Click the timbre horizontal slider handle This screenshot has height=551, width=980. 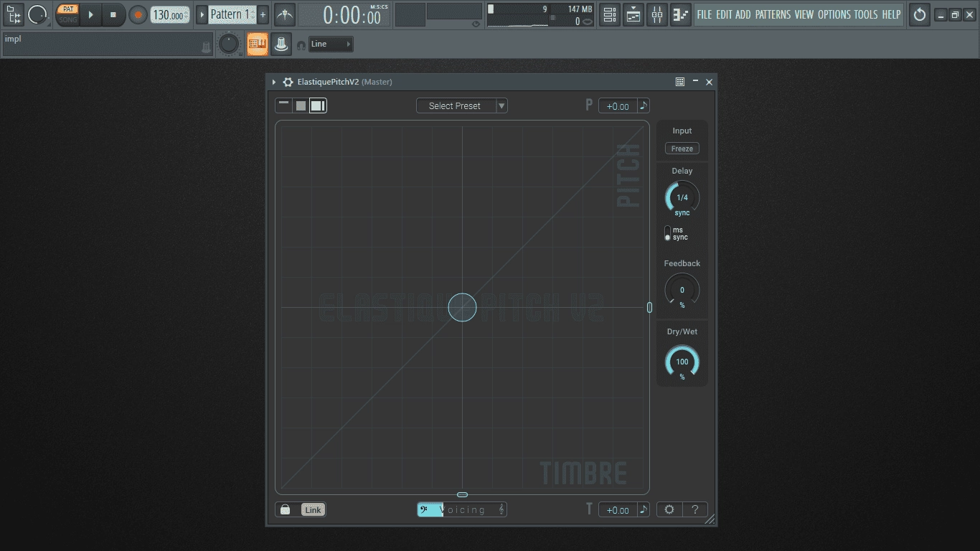[x=462, y=494]
